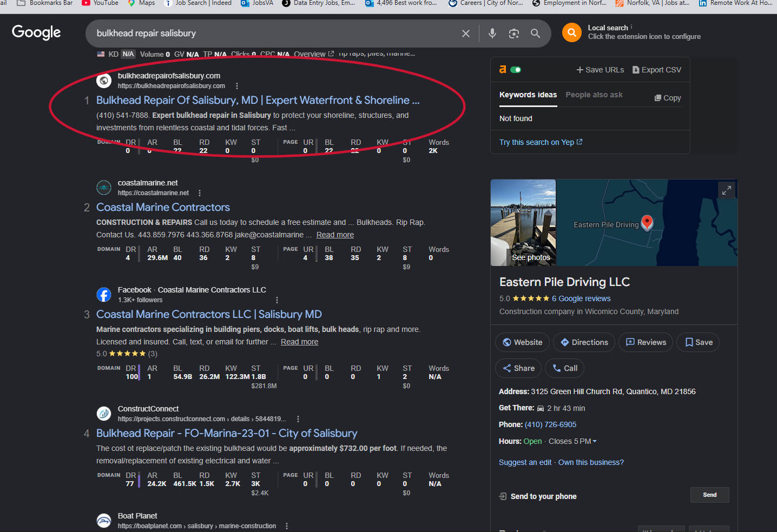Open more options for Boat Planet result
This screenshot has height=532, width=777.
tap(287, 526)
